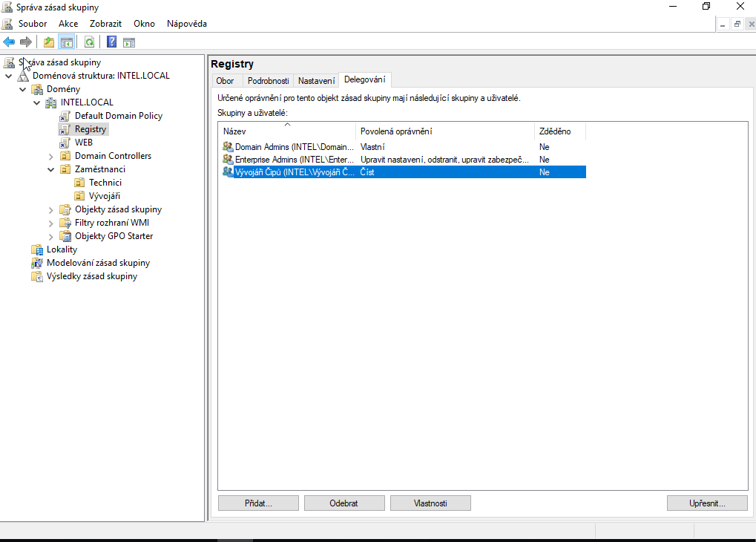The image size is (756, 542).
Task: Sort by the Zděděno column header
Action: coord(560,131)
